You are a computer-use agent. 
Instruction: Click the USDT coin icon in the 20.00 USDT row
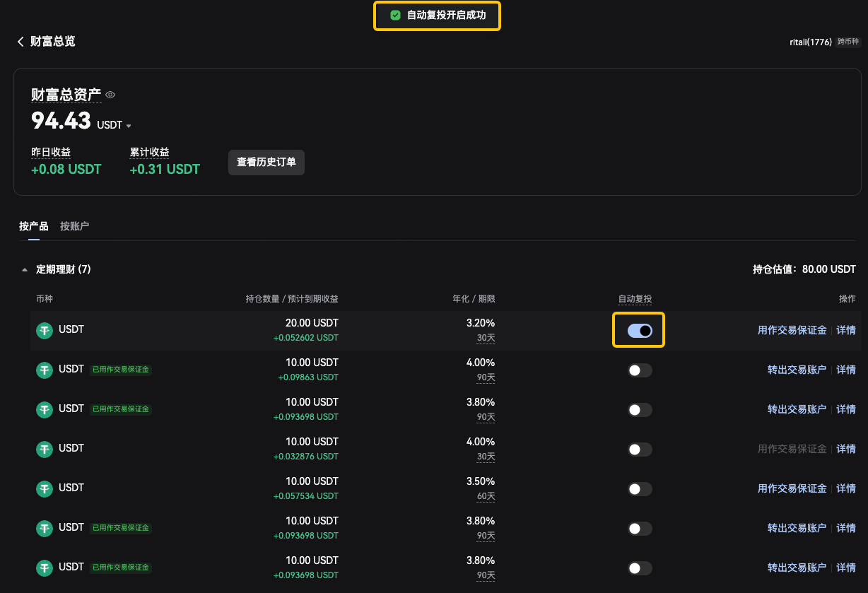pyautogui.click(x=45, y=330)
